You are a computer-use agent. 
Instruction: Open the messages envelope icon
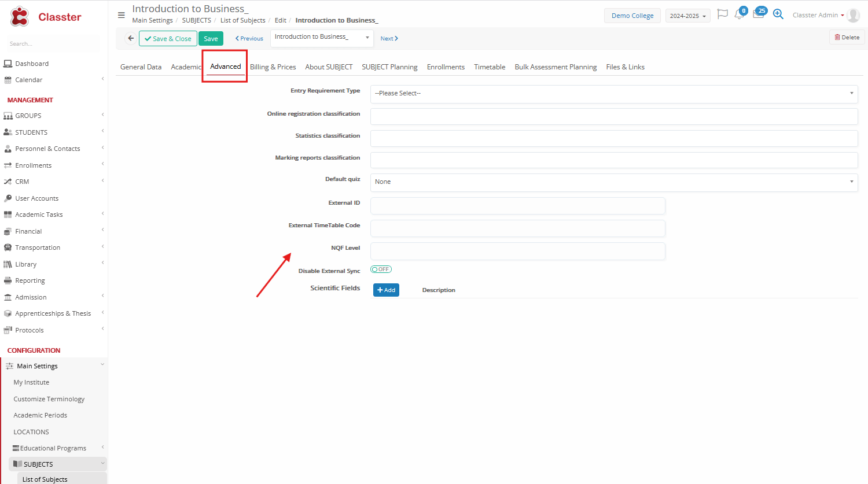[758, 14]
